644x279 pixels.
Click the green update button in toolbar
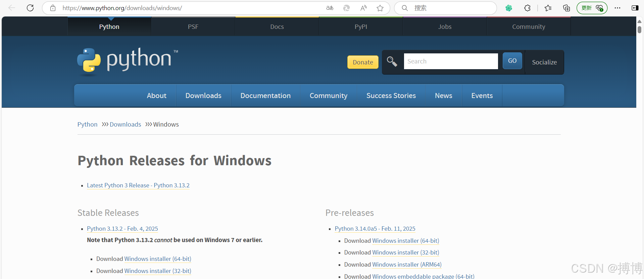pos(592,8)
